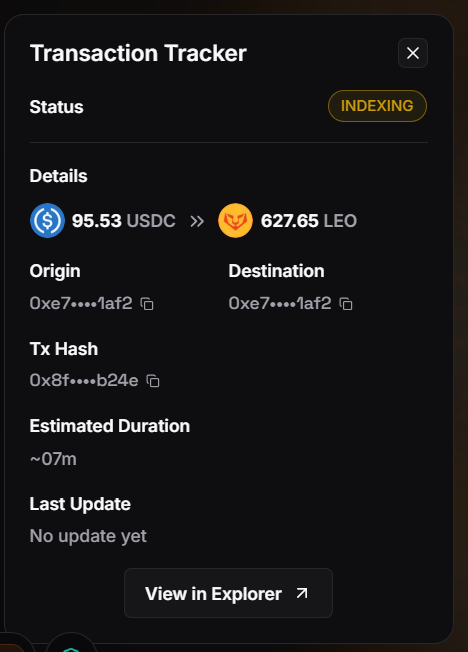
Task: Click the teal icon below panel
Action: [71, 648]
